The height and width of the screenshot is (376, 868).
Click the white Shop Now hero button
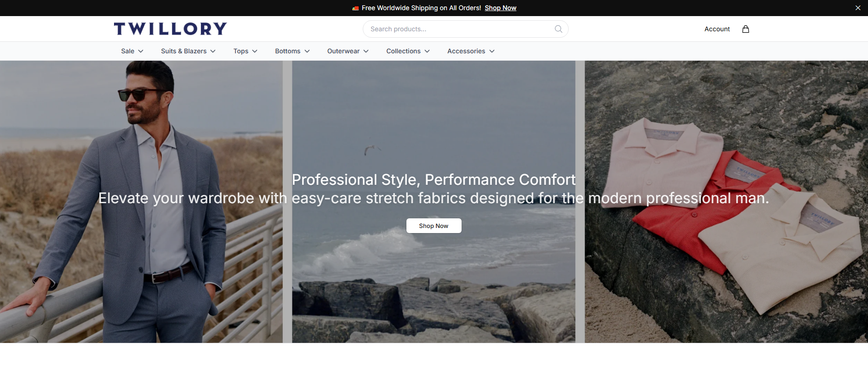(x=434, y=226)
